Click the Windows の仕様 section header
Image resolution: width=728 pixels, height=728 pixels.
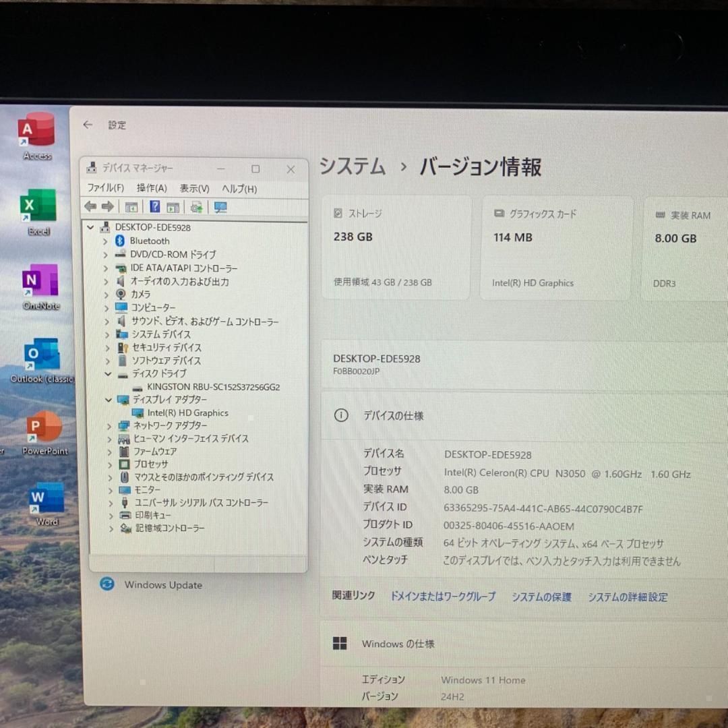(x=524, y=644)
